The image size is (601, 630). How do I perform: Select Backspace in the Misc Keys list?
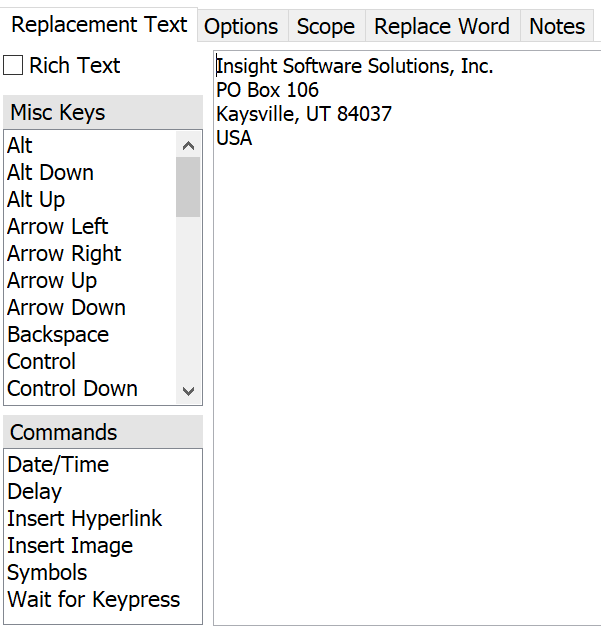[58, 335]
